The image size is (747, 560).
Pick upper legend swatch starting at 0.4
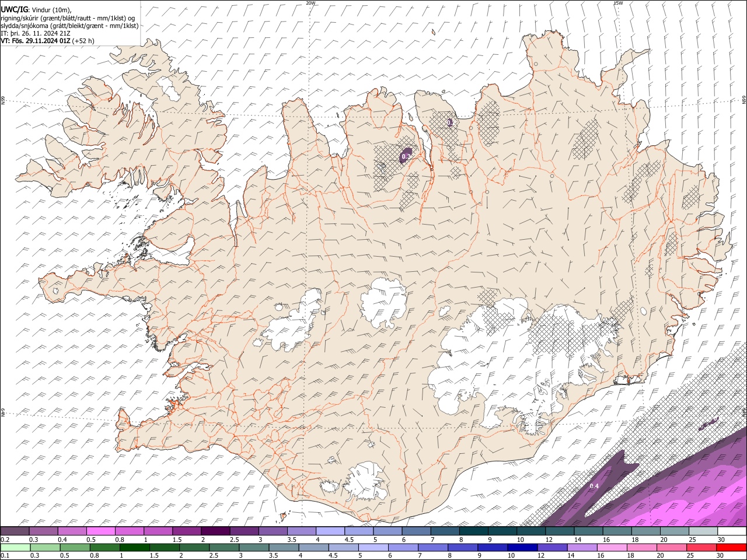pos(72,531)
